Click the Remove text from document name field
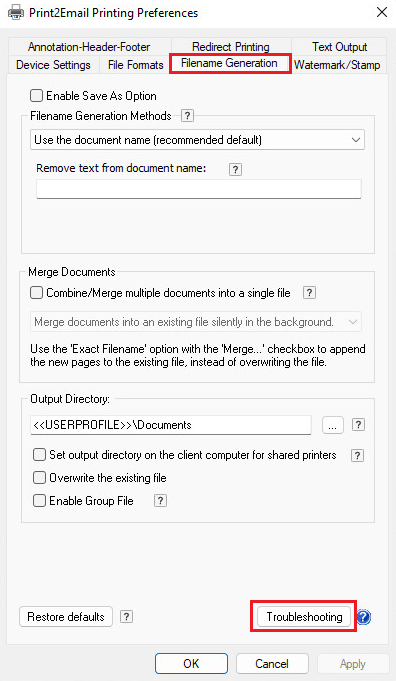Screen dimensions: 396x681 click(199, 189)
